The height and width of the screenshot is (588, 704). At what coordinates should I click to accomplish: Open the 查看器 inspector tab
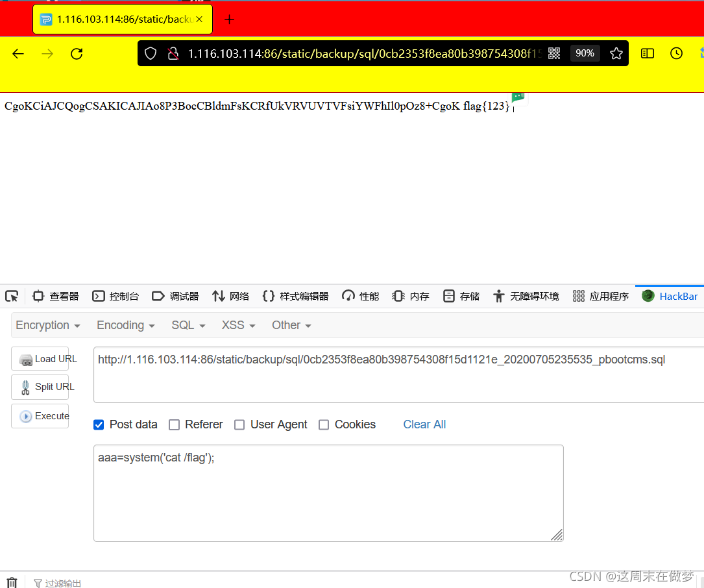55,296
